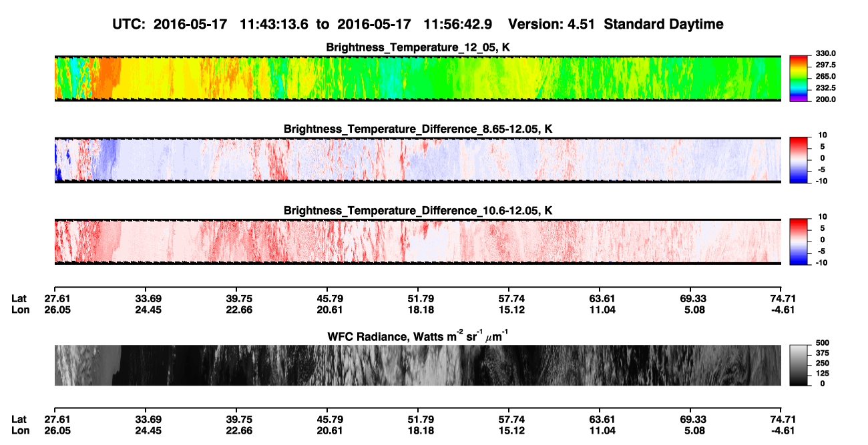This screenshot has height=445, width=868.
Task: Click the 330.0 colorbar label
Action: click(825, 53)
